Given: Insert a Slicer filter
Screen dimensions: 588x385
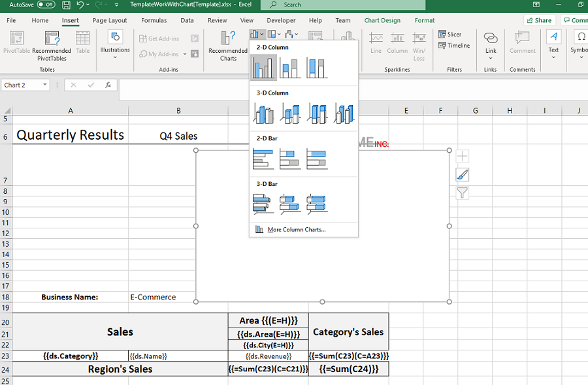Looking at the screenshot, I should coord(450,35).
